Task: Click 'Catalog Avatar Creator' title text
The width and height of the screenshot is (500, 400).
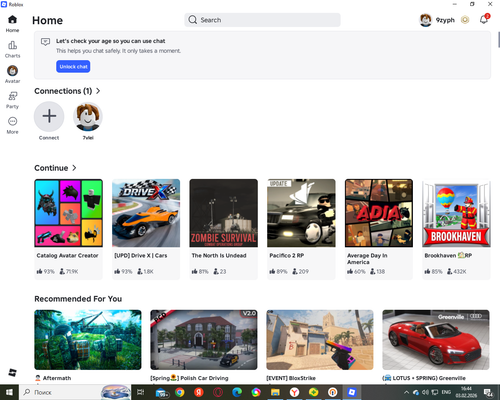Action: click(x=67, y=255)
